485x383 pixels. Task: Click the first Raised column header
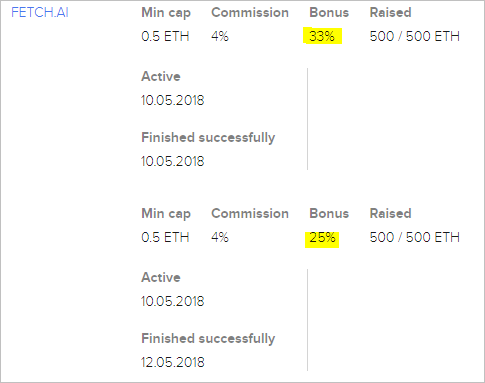click(x=390, y=12)
